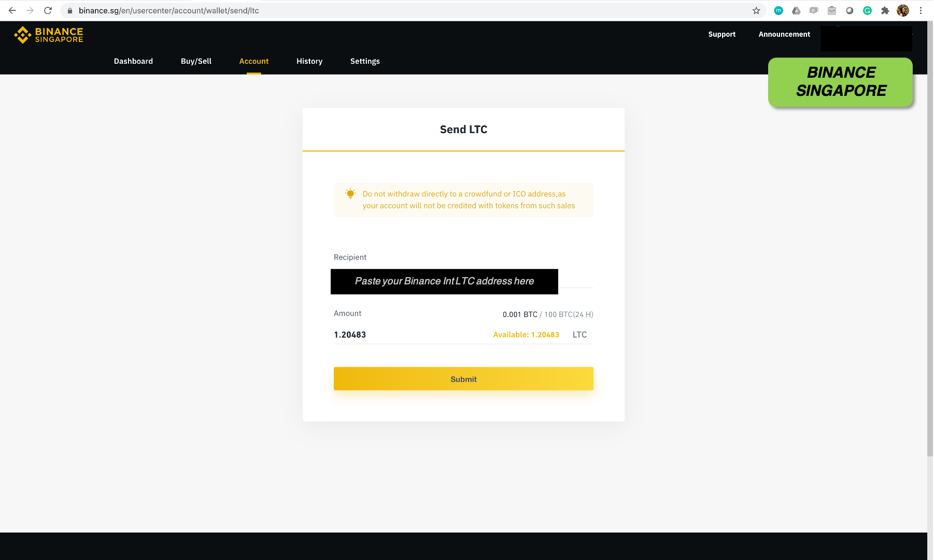The width and height of the screenshot is (934, 560).
Task: Click the 'Send LTC' heading
Action: pos(463,130)
